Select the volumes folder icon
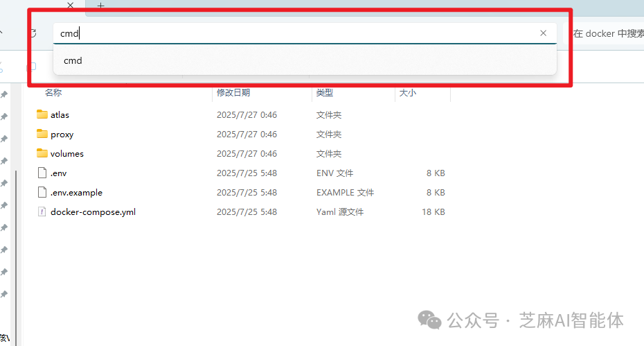The image size is (644, 346). coord(42,153)
